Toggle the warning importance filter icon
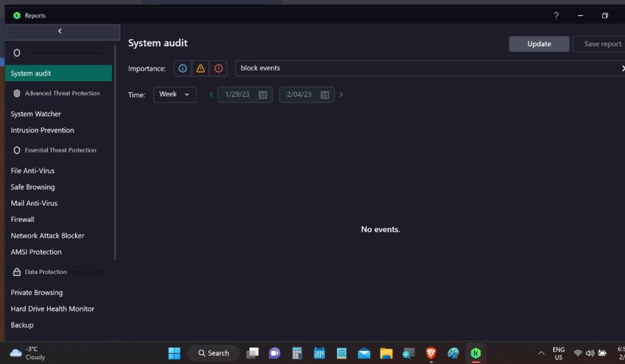 click(201, 69)
